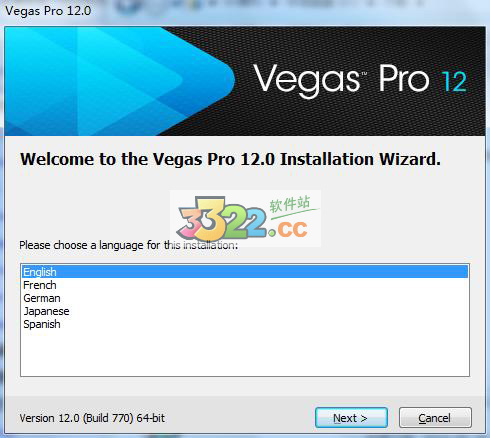Click the 'Please choose a language' label

[128, 245]
